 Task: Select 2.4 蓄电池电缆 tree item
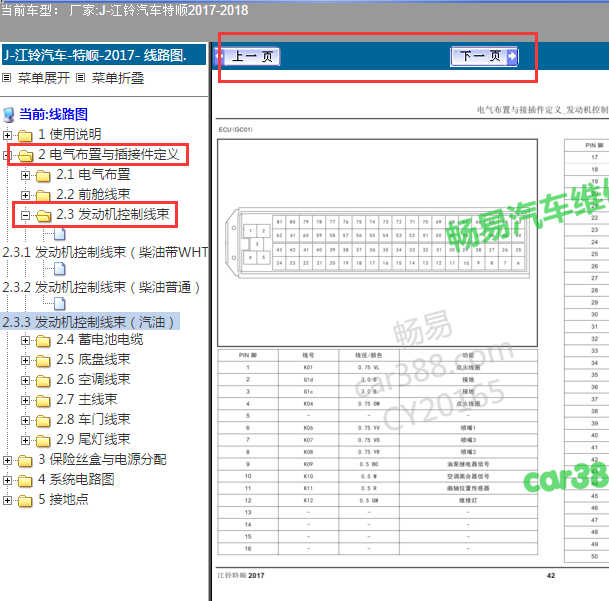point(100,340)
